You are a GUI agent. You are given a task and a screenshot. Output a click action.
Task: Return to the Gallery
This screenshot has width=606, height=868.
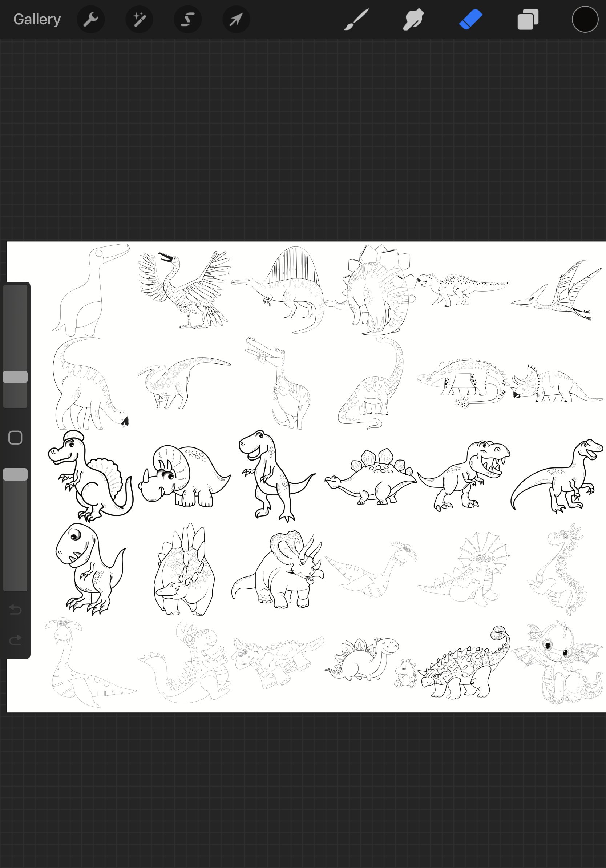(37, 19)
